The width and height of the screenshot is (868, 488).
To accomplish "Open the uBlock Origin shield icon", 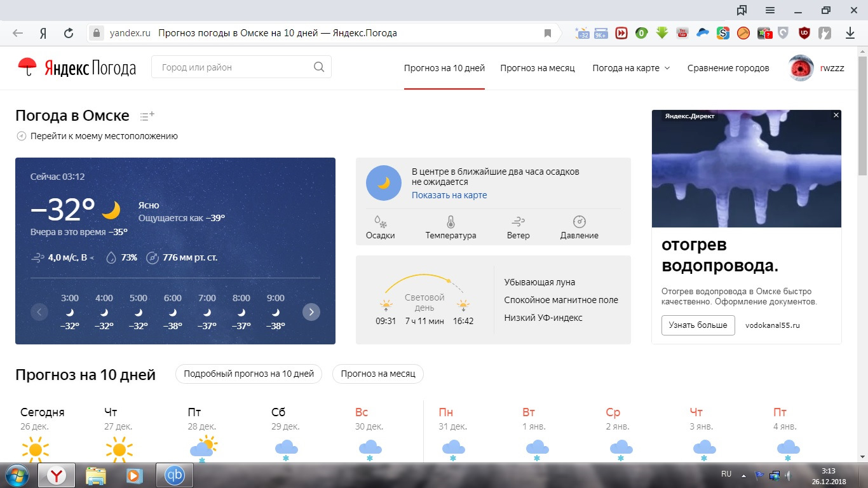I will click(804, 33).
